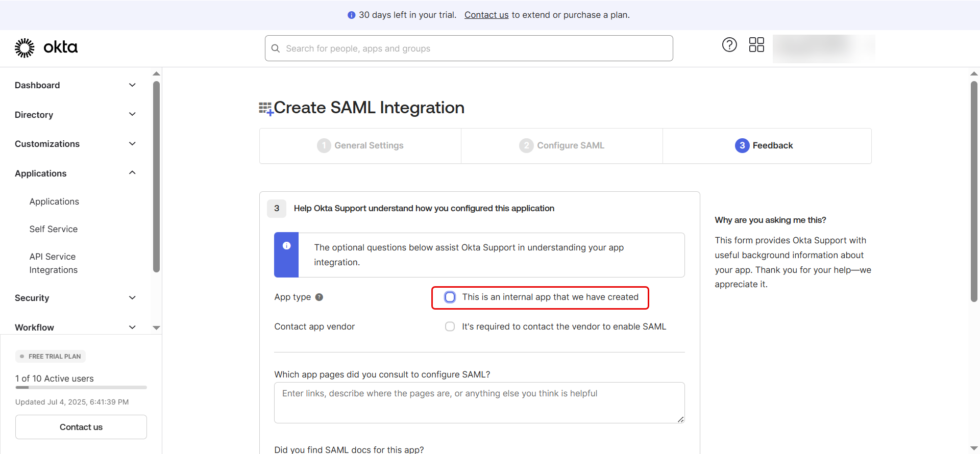Image resolution: width=980 pixels, height=454 pixels.
Task: Click the App type help tooltip icon
Action: 319,297
